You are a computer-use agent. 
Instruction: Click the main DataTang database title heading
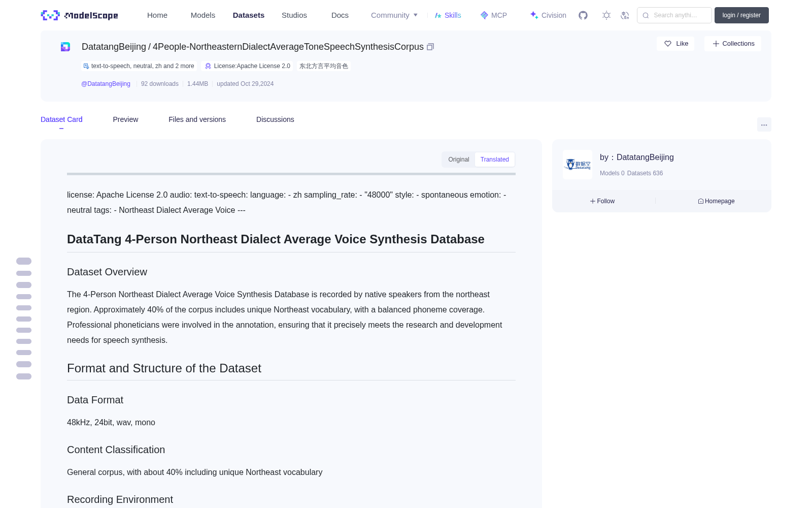pos(276,239)
